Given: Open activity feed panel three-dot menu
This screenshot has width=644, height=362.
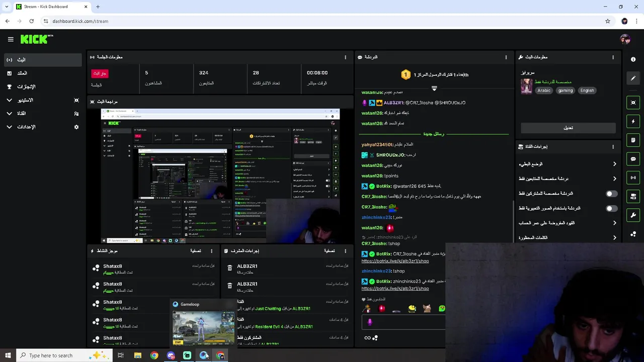Looking at the screenshot, I should click(x=211, y=251).
